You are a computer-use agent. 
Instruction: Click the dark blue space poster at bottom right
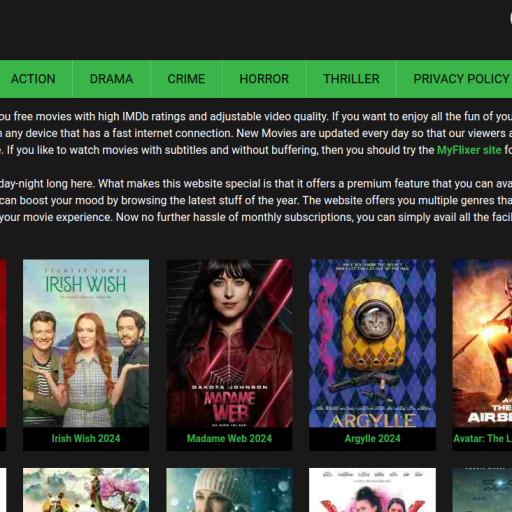pos(482,490)
